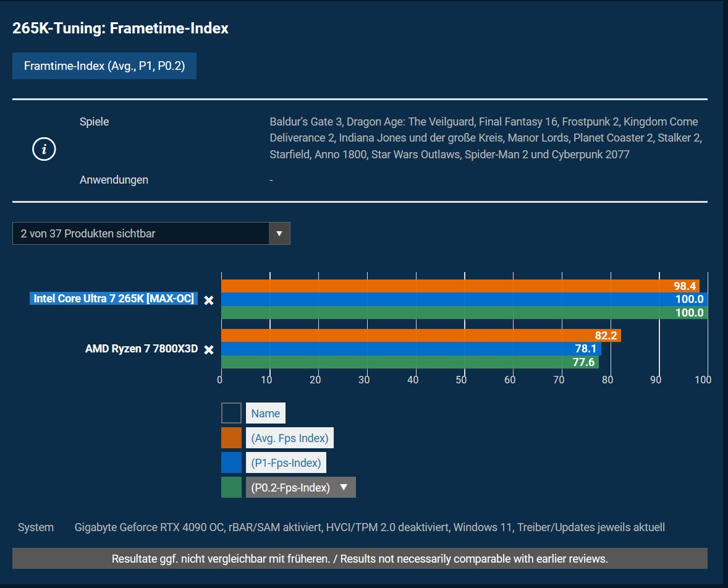This screenshot has height=588, width=728.
Task: Click the 'Resultate ggf. nicht vergleichbar' notice bar
Action: (360, 559)
